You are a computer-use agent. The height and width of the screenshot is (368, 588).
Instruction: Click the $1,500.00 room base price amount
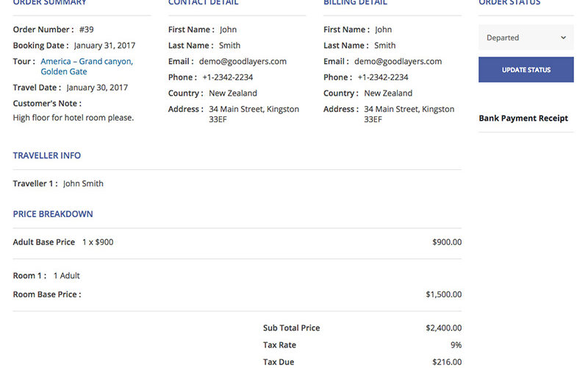tap(443, 294)
